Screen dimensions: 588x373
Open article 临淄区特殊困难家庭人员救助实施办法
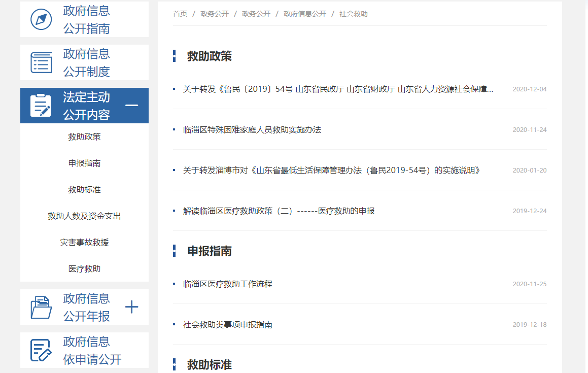[x=252, y=130]
